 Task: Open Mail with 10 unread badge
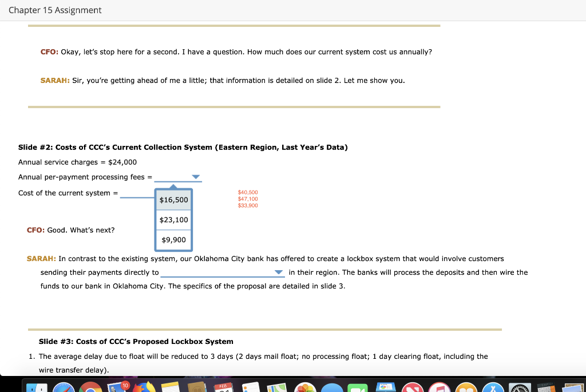[x=117, y=387]
